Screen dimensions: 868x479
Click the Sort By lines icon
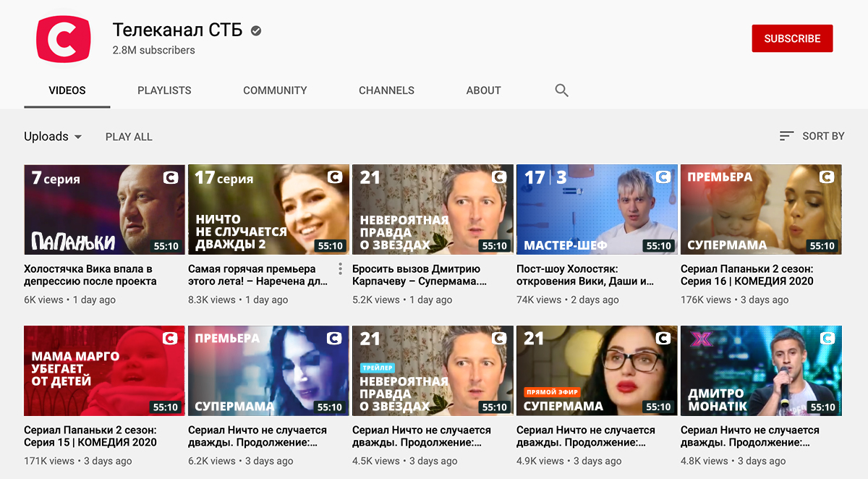pos(786,136)
